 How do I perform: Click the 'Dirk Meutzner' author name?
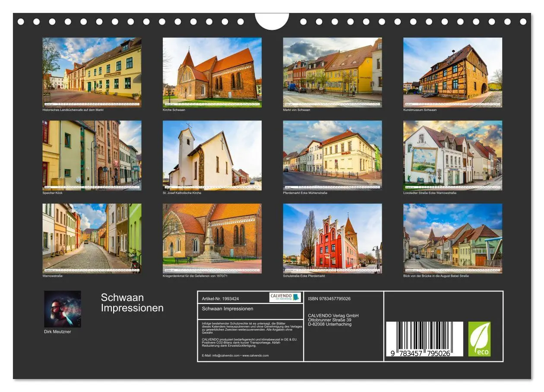57,332
